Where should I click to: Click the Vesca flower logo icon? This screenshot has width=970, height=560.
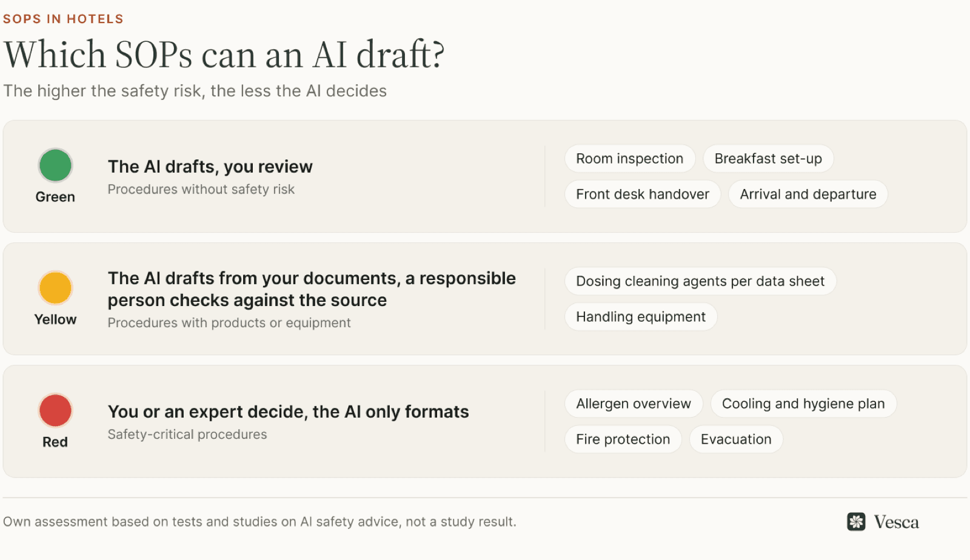pos(856,521)
